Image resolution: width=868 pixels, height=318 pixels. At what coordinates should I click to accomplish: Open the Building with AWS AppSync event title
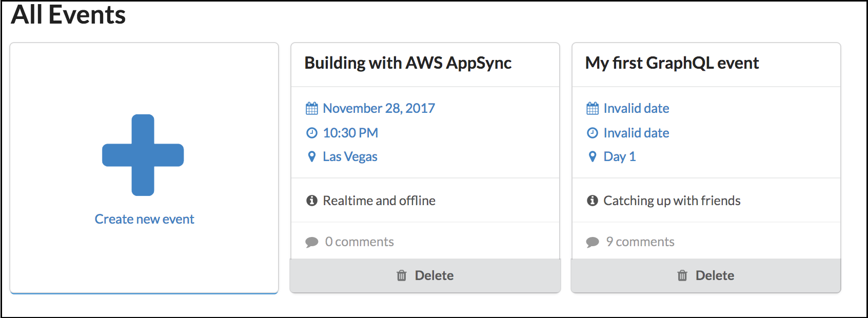coord(408,63)
